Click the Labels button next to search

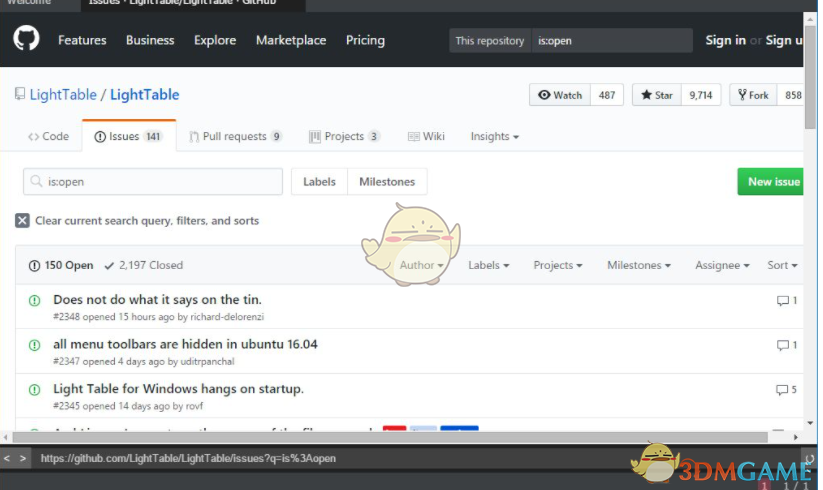click(319, 182)
